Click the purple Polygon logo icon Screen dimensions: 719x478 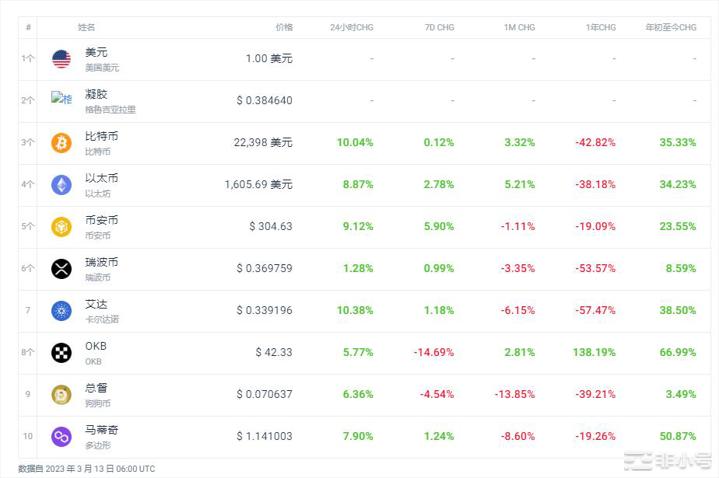[61, 437]
